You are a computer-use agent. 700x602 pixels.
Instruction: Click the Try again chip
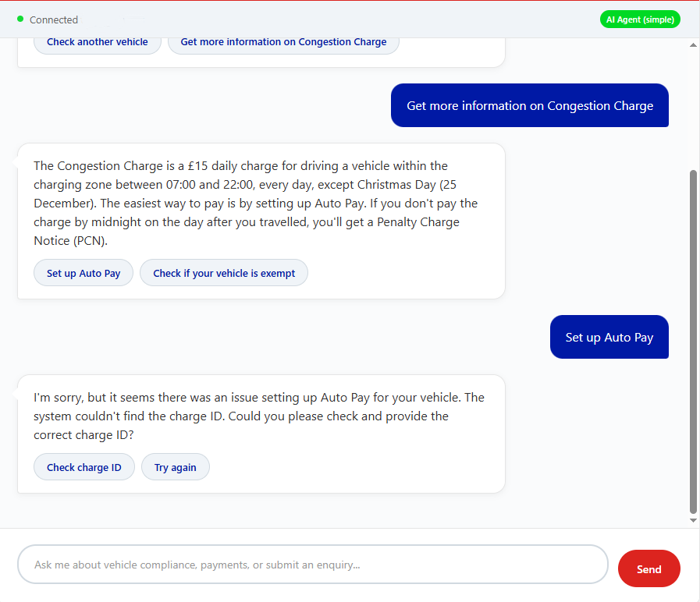point(175,468)
